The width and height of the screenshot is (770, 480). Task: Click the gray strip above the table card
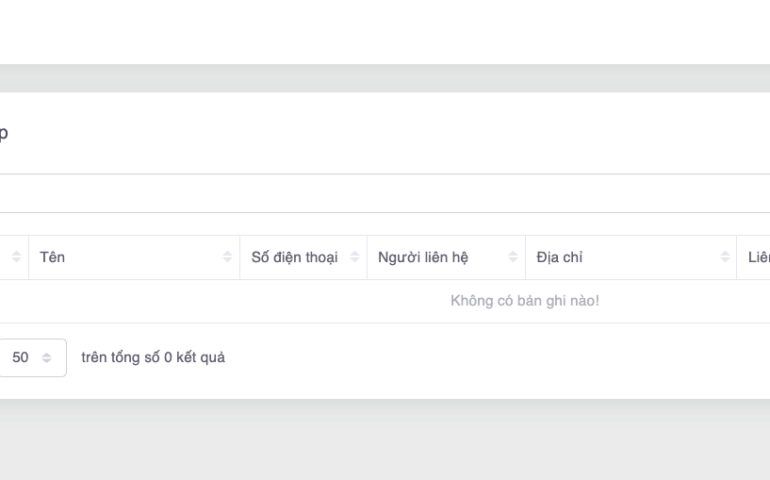click(x=385, y=78)
